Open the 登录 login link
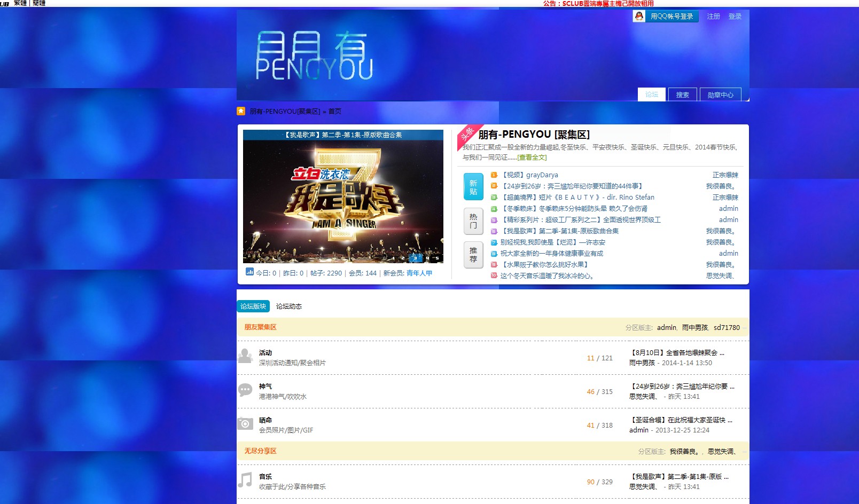Image resolution: width=859 pixels, height=504 pixels. tap(735, 16)
